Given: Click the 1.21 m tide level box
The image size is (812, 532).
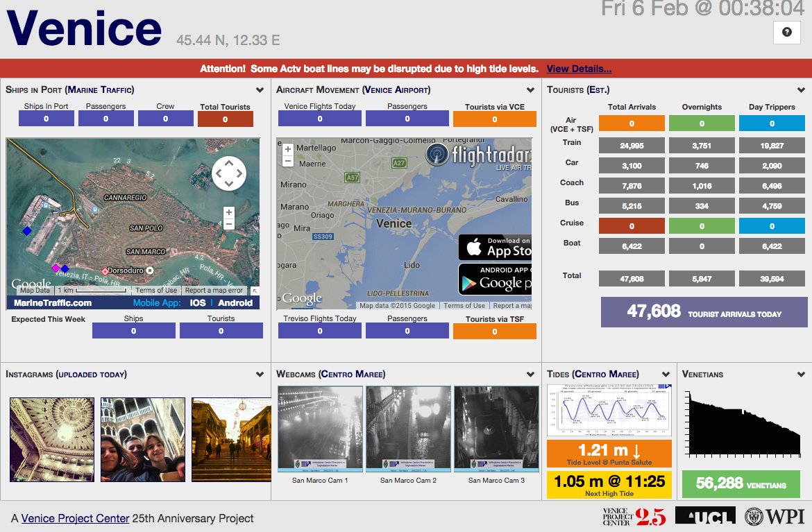Looking at the screenshot, I should 609,454.
